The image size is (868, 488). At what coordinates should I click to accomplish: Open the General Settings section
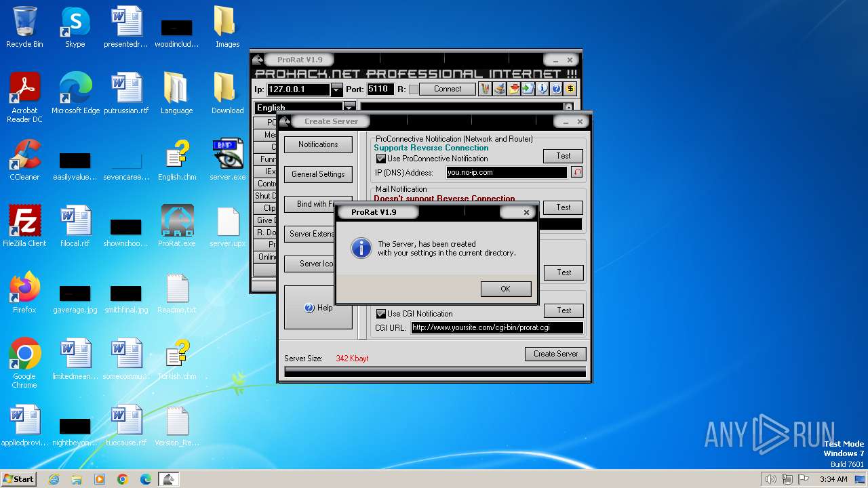(318, 174)
